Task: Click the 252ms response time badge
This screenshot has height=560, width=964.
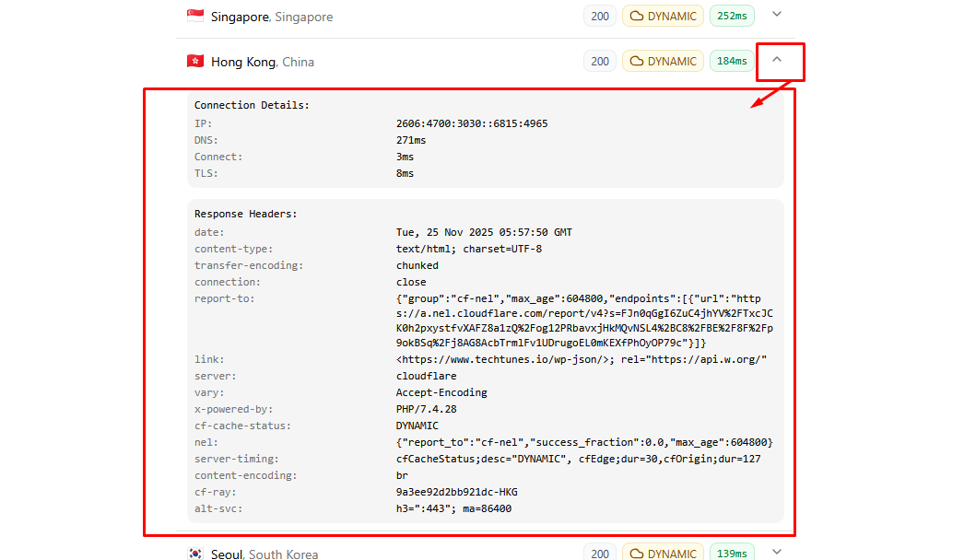Action: point(732,16)
